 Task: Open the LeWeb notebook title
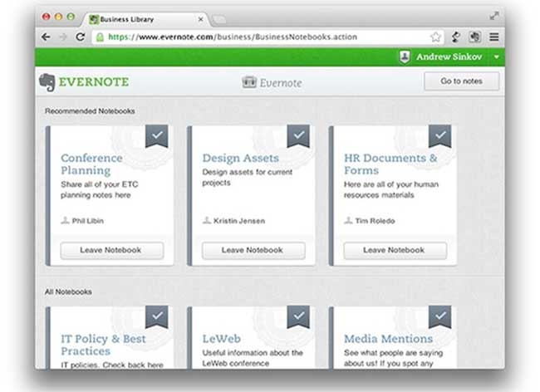click(x=222, y=339)
